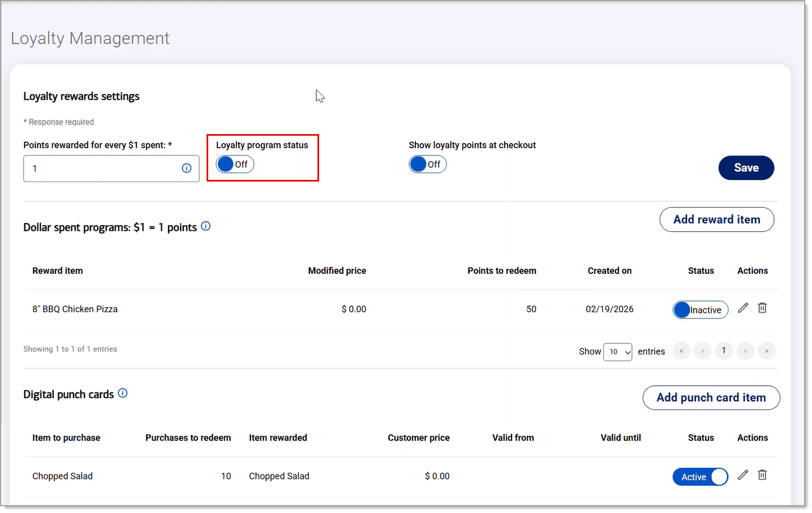This screenshot has width=812, height=513.
Task: Delete the Chopped Salad punch card
Action: coord(762,475)
